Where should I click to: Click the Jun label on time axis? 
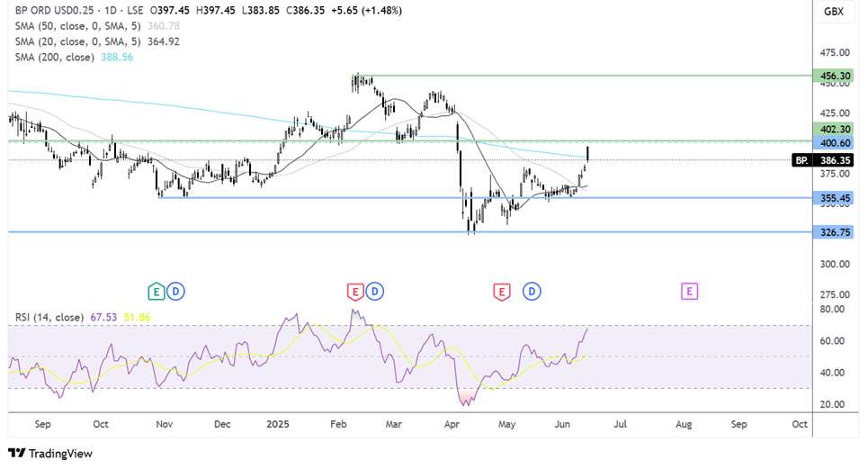[x=562, y=424]
